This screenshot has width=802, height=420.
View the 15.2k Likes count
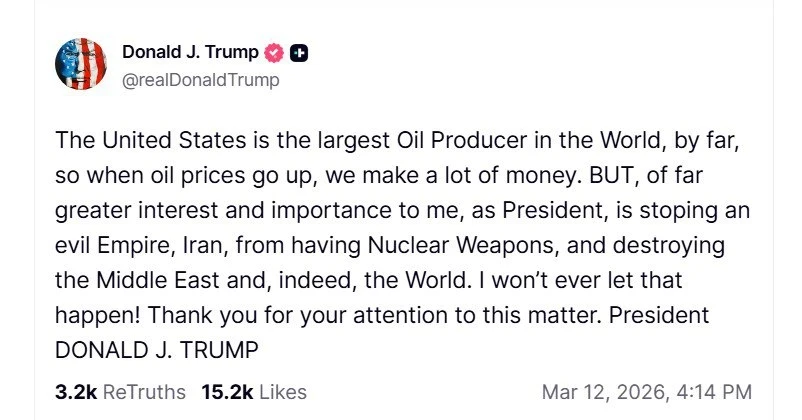(226, 392)
